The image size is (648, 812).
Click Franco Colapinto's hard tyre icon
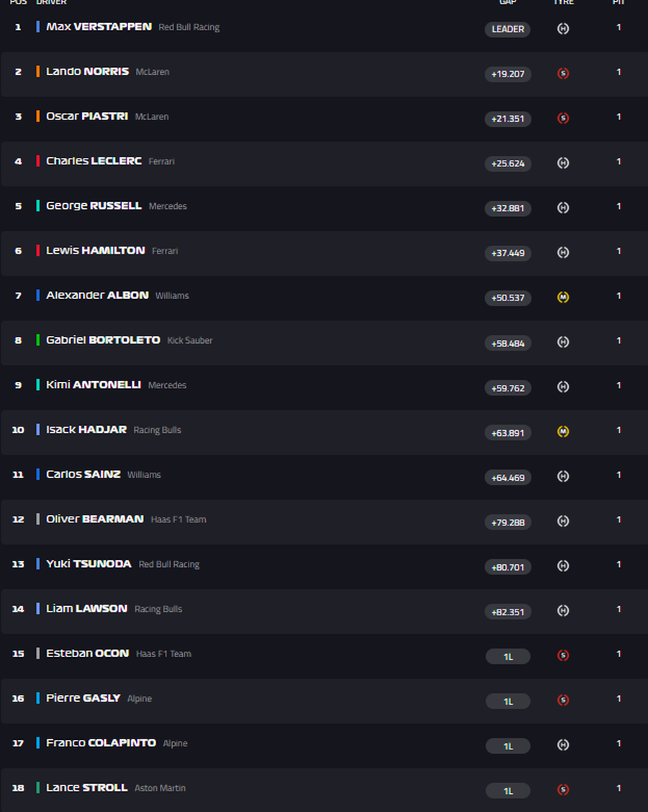(563, 745)
